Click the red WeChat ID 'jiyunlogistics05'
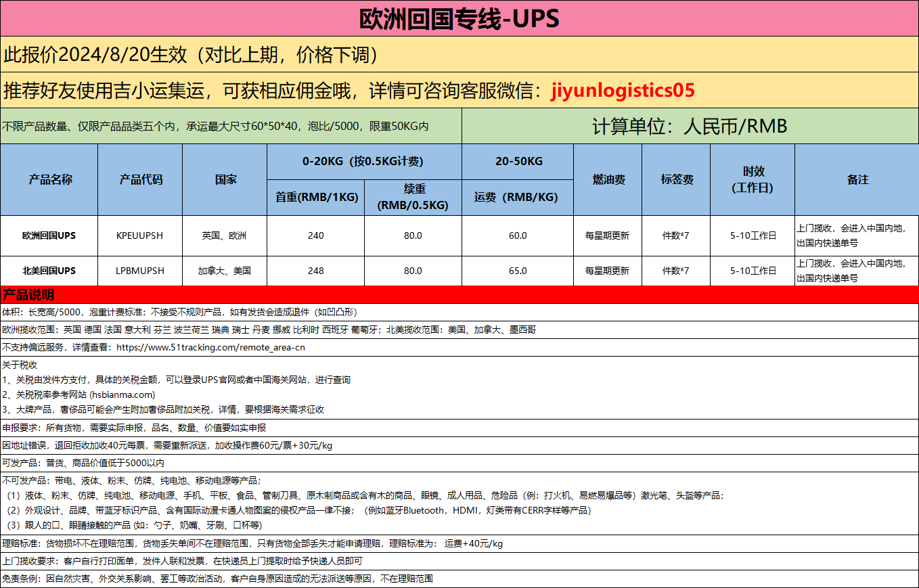 (x=623, y=90)
